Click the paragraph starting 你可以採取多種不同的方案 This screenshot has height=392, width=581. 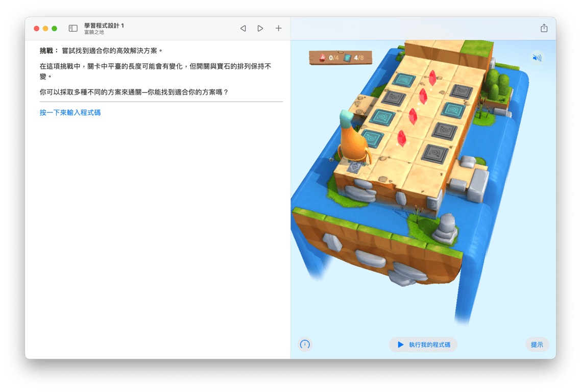tap(134, 92)
